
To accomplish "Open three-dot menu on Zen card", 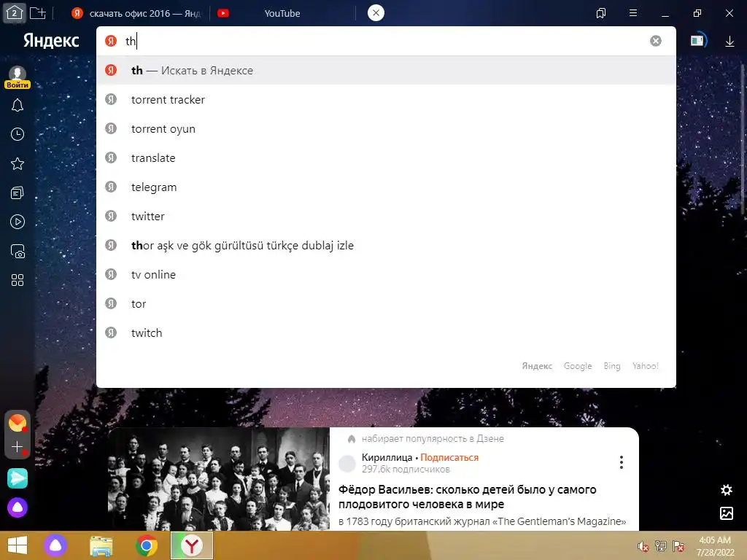I will click(622, 462).
